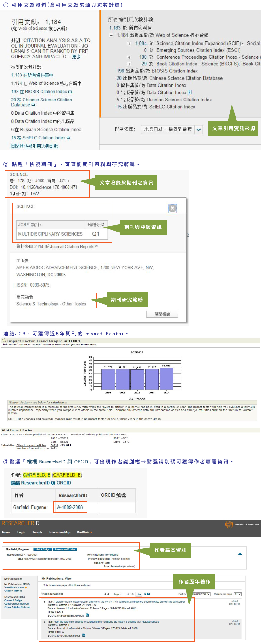
Task: Click the 隱藏 ResearcherID 與 ORCID link
Action: click(x=41, y=483)
